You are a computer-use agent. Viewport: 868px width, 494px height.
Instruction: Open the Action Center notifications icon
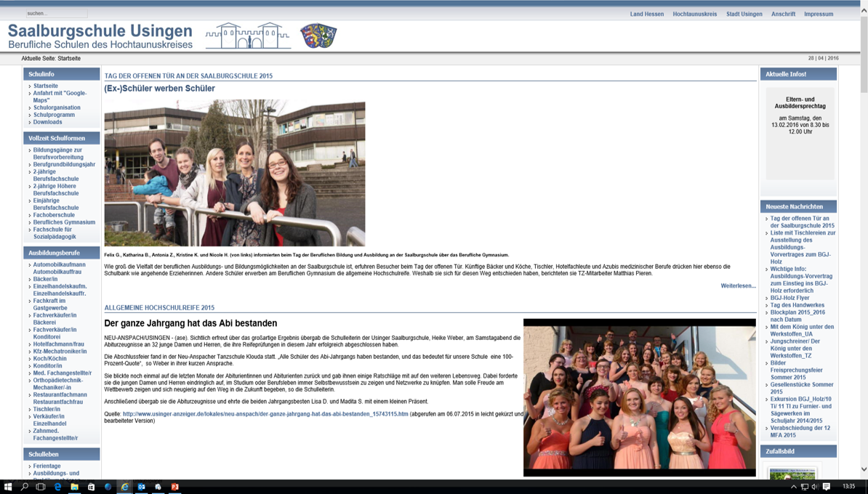click(x=827, y=487)
